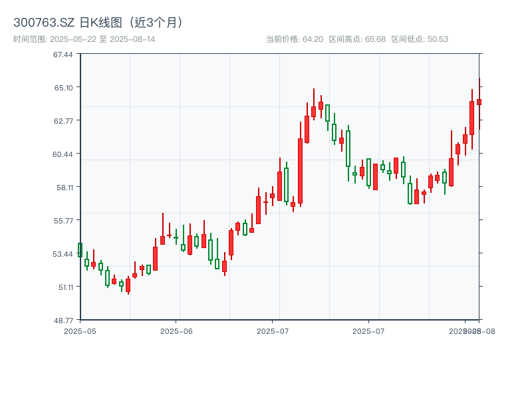Click the 55.77 y-axis tick label

64,220
